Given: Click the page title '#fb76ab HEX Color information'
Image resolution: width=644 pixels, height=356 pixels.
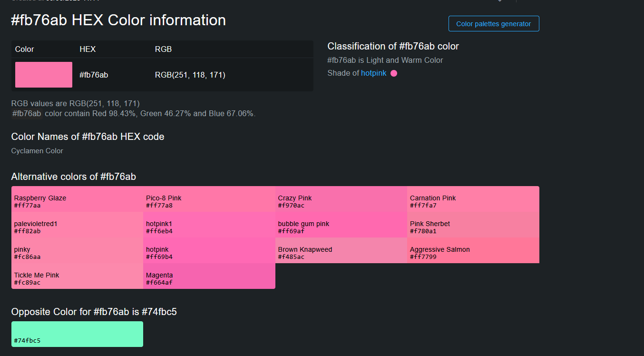Looking at the screenshot, I should click(x=118, y=20).
